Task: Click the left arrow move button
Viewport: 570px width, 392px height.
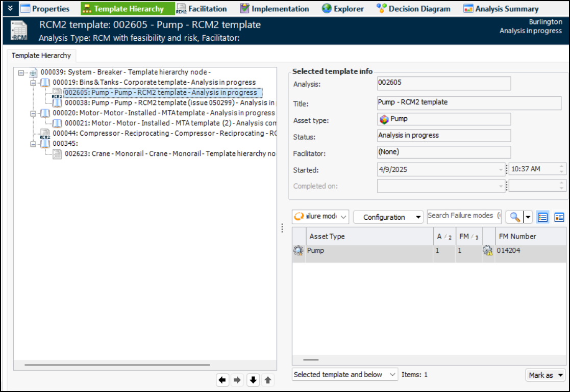Action: [x=222, y=380]
